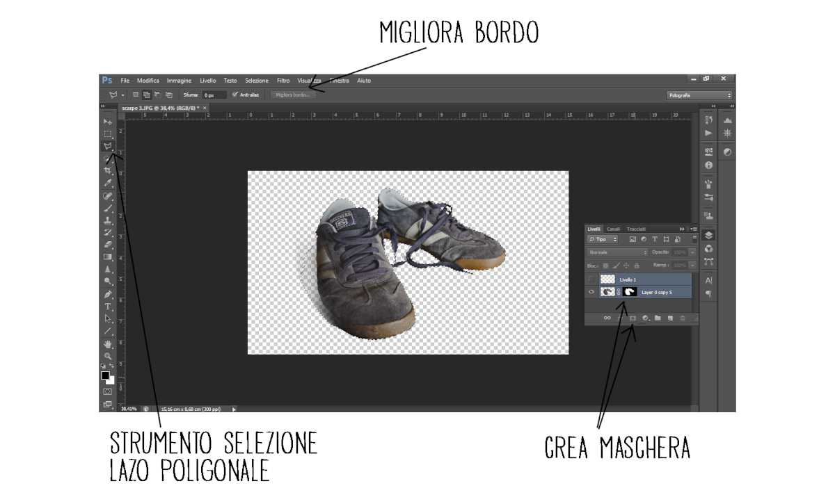Create a new group folder icon

pyautogui.click(x=658, y=318)
